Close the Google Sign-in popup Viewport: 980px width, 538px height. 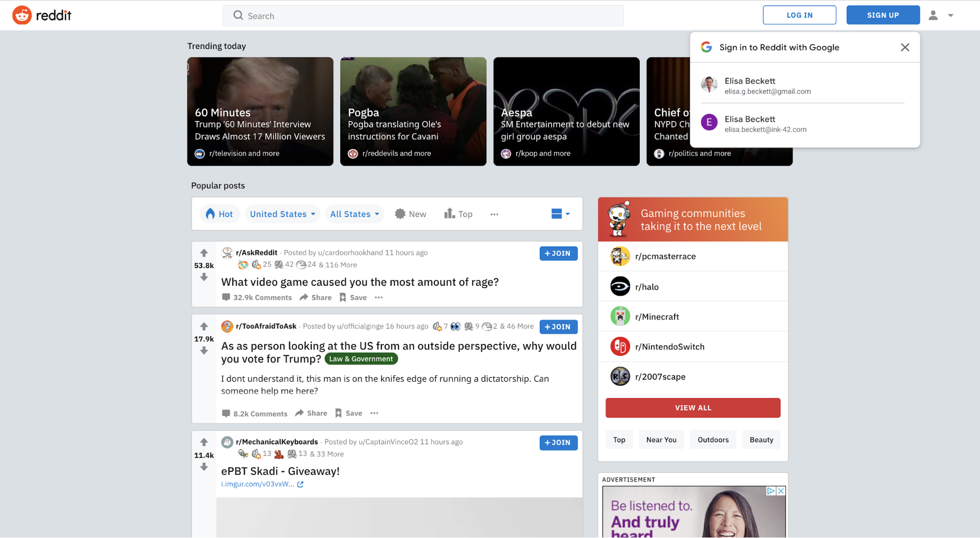[905, 47]
